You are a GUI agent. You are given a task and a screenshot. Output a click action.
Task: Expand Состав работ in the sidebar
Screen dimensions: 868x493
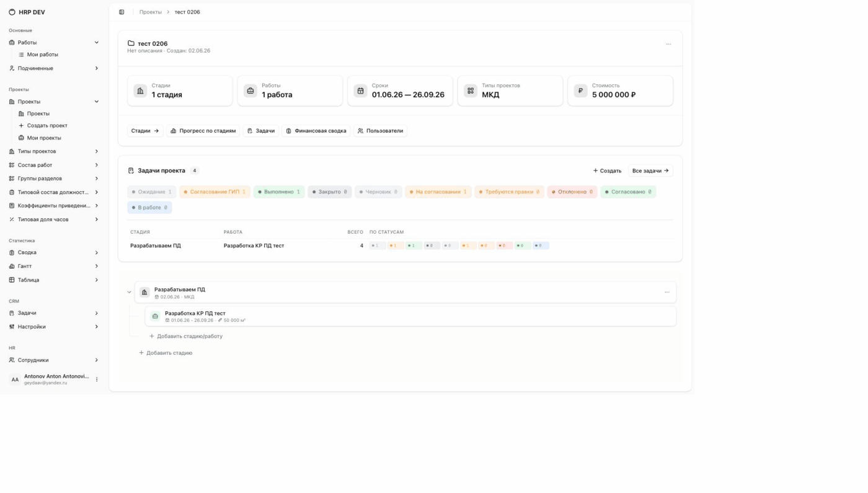(x=97, y=165)
